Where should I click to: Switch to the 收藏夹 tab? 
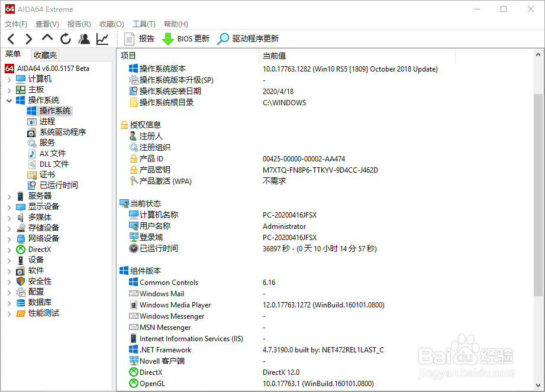[x=45, y=55]
